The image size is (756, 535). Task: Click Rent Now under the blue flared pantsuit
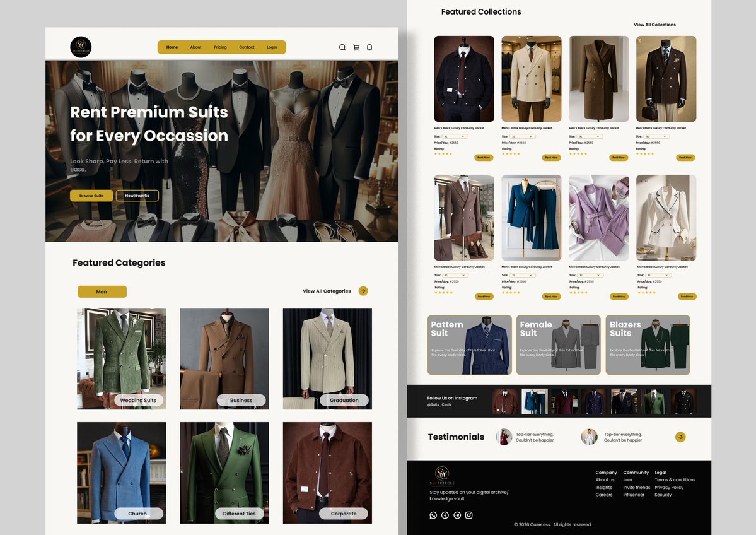(x=551, y=296)
